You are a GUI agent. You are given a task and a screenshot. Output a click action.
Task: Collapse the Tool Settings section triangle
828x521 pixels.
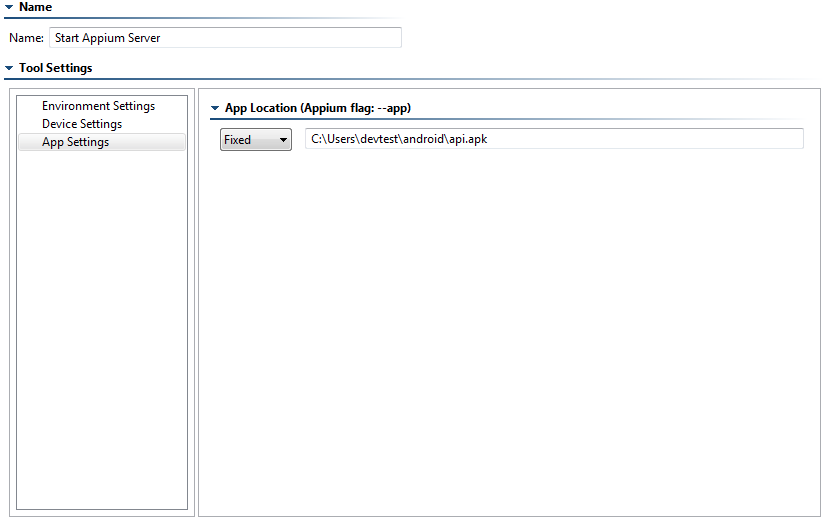(8, 68)
